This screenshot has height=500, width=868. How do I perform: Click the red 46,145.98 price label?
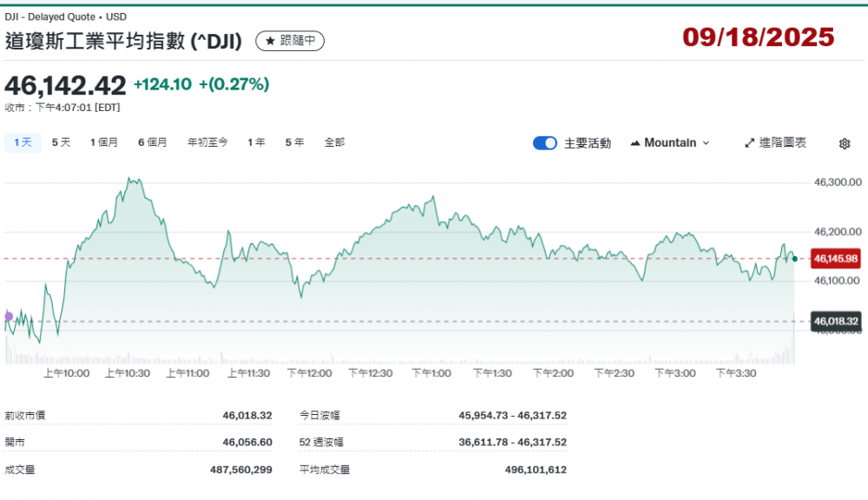[834, 259]
